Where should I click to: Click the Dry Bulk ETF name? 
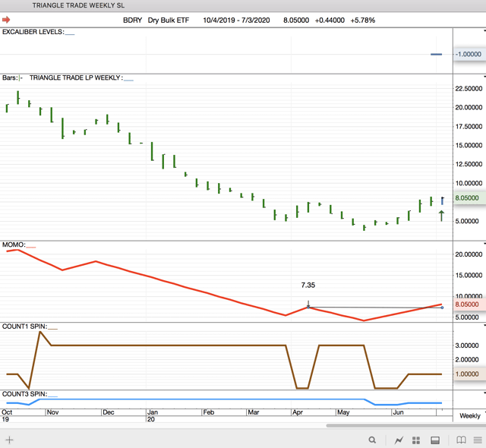[x=168, y=21]
